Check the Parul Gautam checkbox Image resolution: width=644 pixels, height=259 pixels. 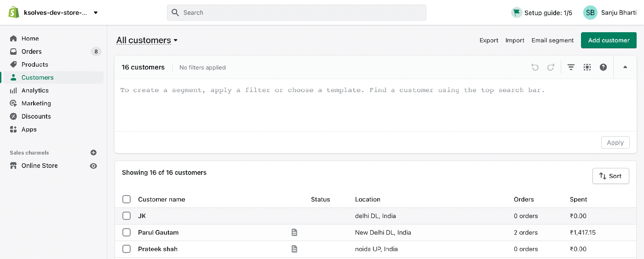pos(126,232)
